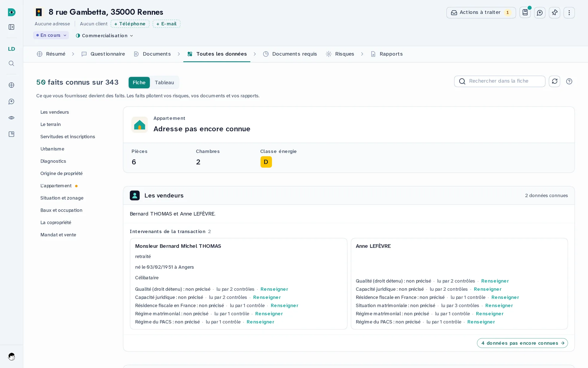
Task: Jump to Diagnostics section
Action: 53,161
